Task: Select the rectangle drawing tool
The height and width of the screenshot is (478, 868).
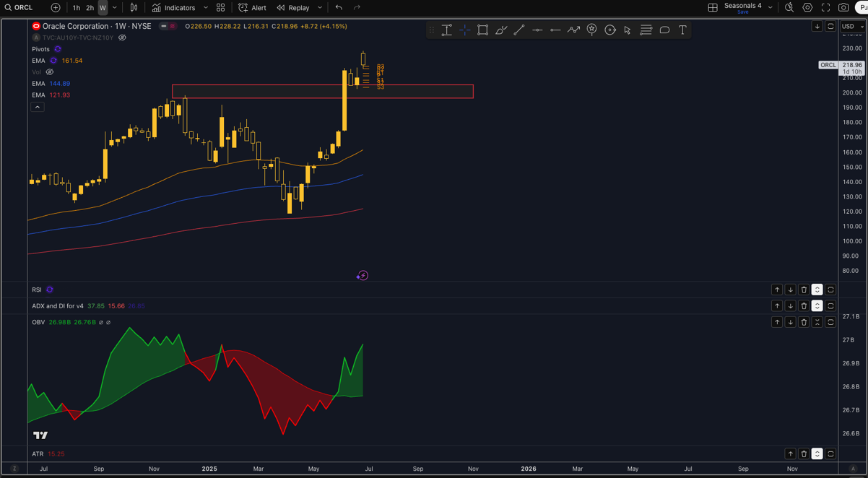Action: click(482, 30)
